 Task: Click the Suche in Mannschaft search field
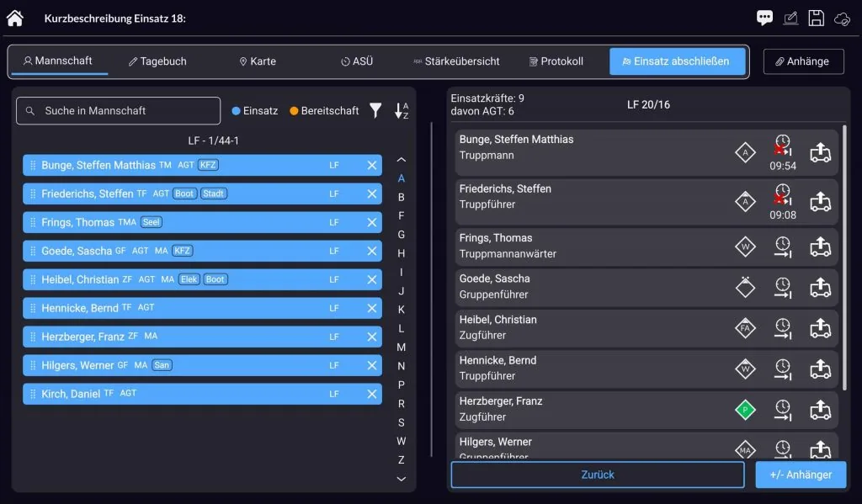(118, 111)
